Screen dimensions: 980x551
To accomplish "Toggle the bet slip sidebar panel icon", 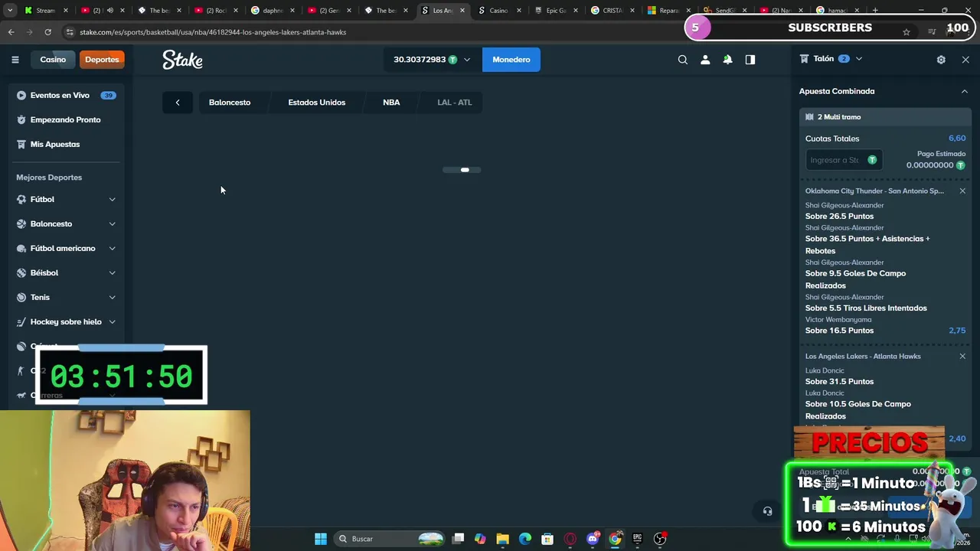I will pyautogui.click(x=750, y=60).
